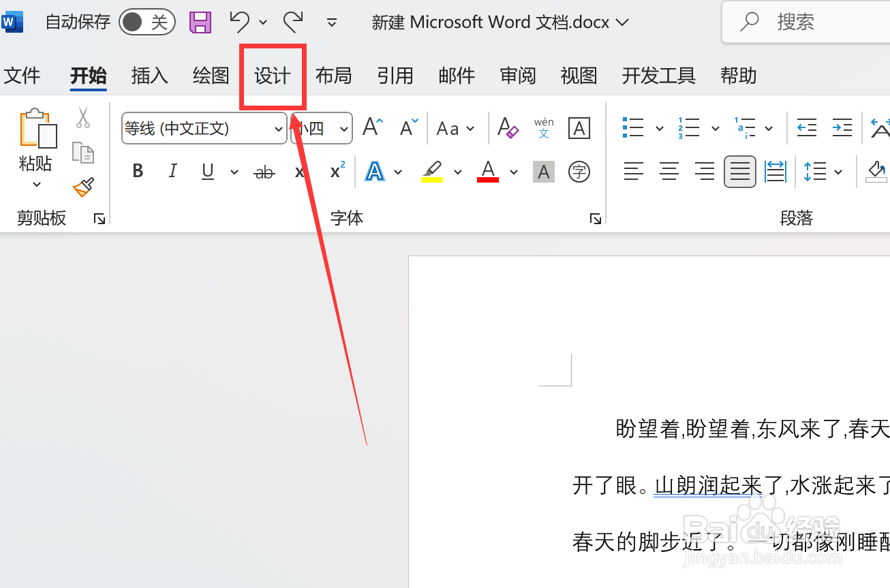Click the Character Border icon
890x588 pixels.
click(579, 128)
